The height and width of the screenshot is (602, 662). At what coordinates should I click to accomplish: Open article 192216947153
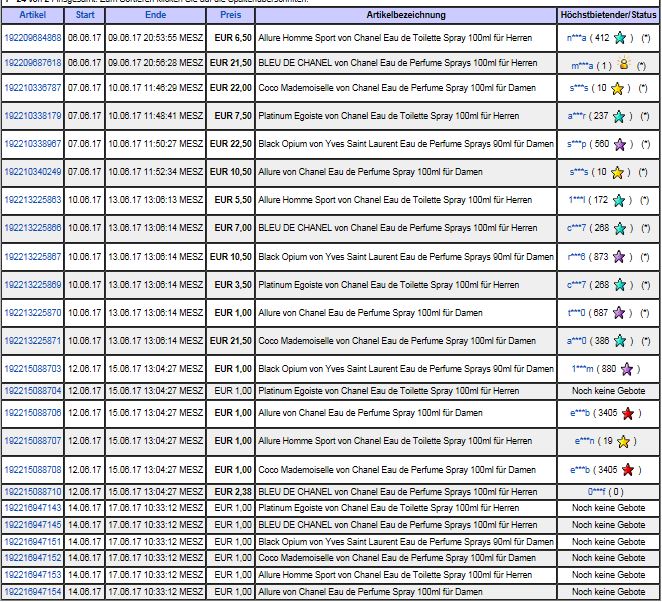click(x=33, y=575)
